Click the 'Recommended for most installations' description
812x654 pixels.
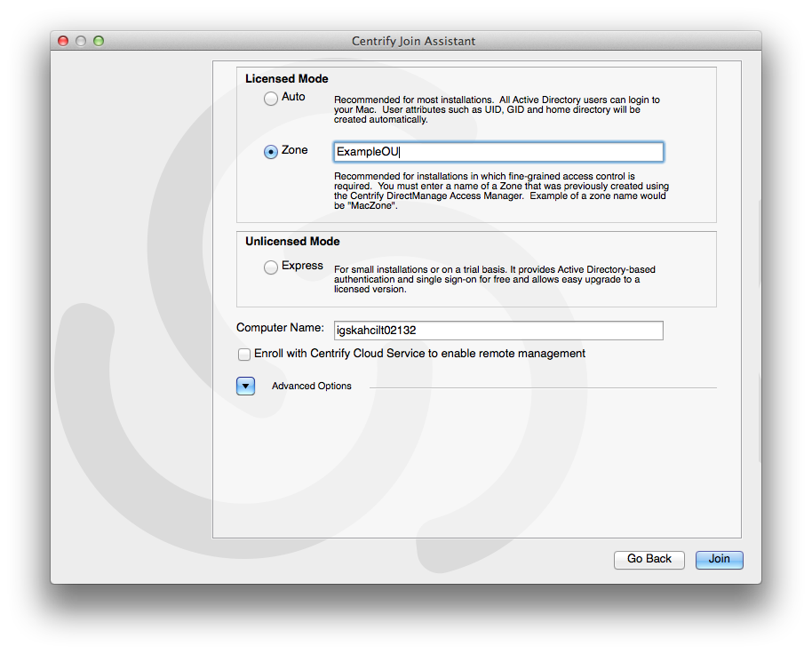(497, 109)
